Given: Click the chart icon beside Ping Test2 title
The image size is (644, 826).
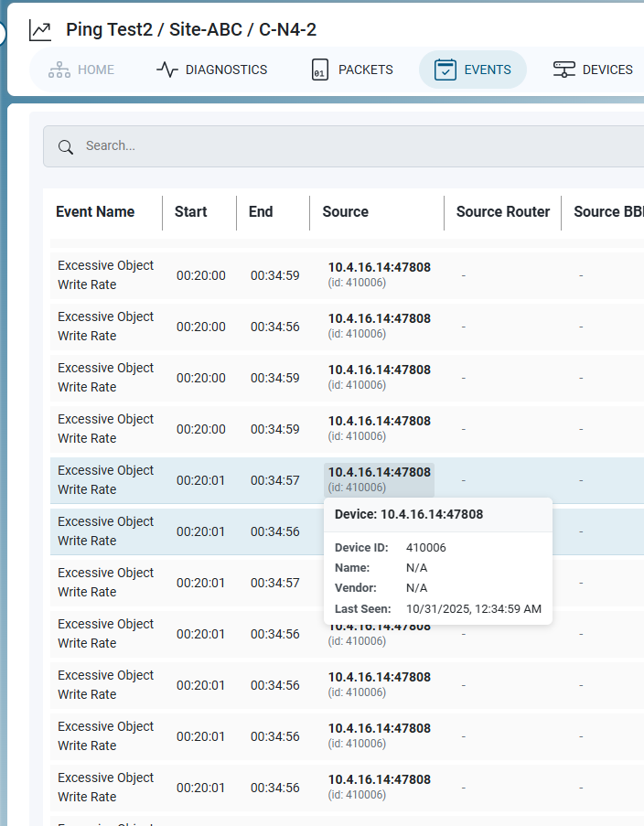Looking at the screenshot, I should tap(40, 30).
